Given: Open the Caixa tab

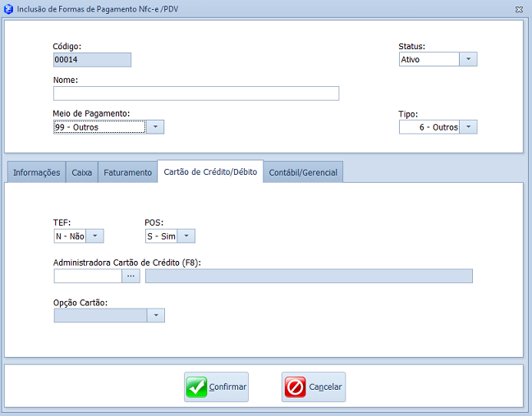Looking at the screenshot, I should [82, 172].
